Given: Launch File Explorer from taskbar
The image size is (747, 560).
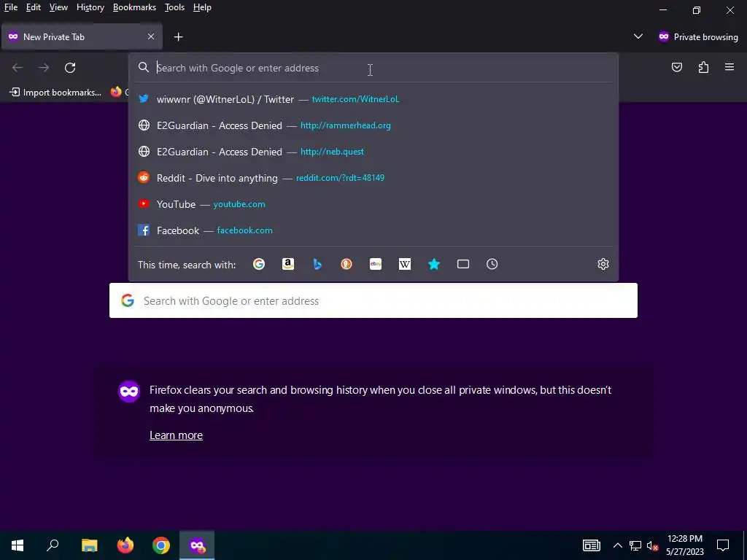Looking at the screenshot, I should (x=89, y=545).
